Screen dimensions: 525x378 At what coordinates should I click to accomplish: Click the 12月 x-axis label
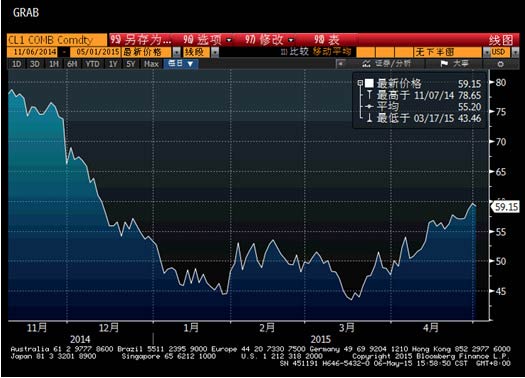pyautogui.click(x=109, y=327)
